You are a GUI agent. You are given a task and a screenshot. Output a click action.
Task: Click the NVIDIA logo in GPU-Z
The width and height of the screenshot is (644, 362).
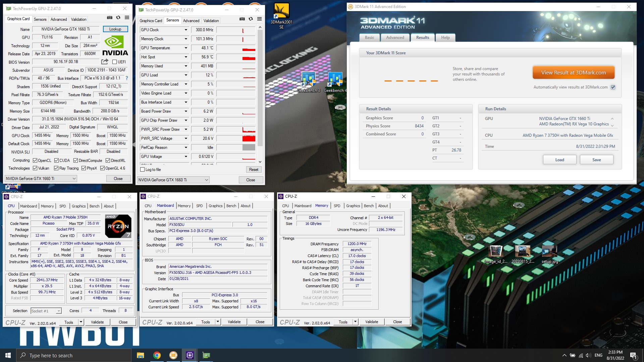[115, 46]
